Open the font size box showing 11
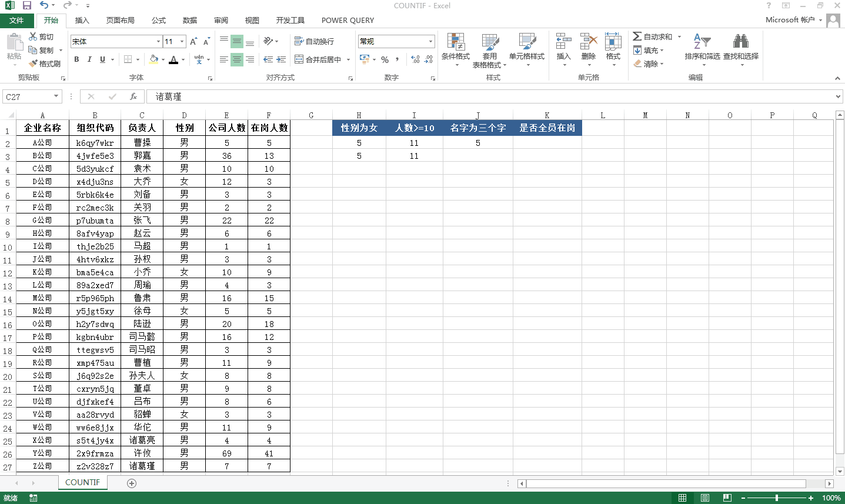 click(174, 41)
